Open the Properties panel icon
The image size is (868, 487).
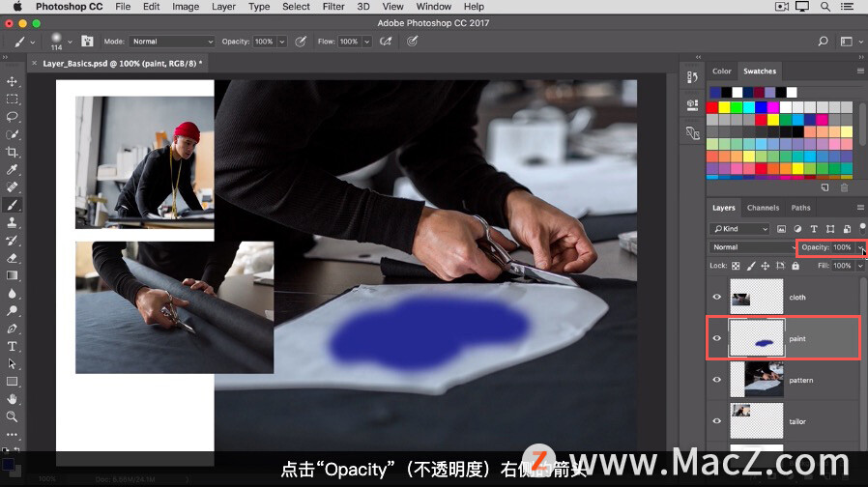pyautogui.click(x=692, y=104)
